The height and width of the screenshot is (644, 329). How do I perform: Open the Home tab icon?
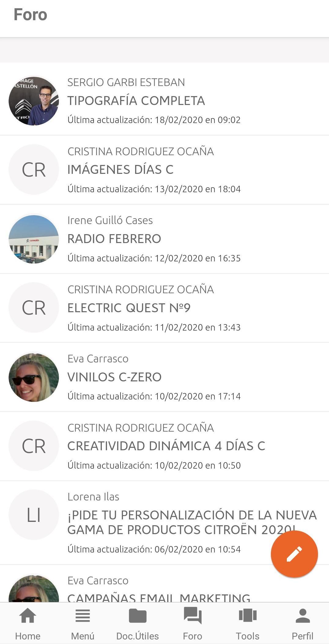coord(28,616)
